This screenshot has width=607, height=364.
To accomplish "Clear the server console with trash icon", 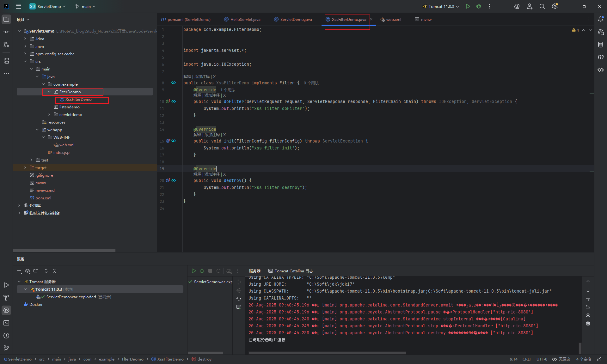I will click(x=588, y=323).
